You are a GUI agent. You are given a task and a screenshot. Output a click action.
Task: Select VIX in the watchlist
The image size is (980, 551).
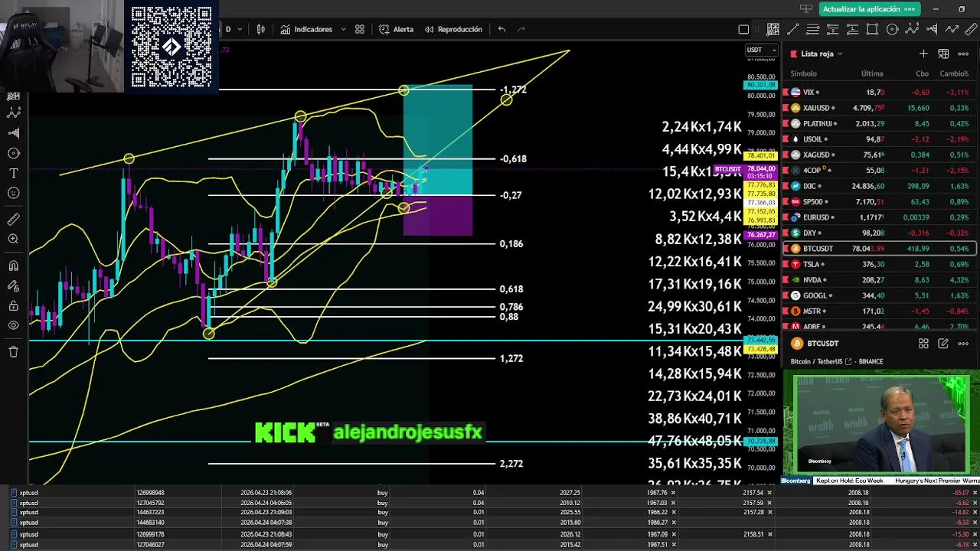[879, 92]
